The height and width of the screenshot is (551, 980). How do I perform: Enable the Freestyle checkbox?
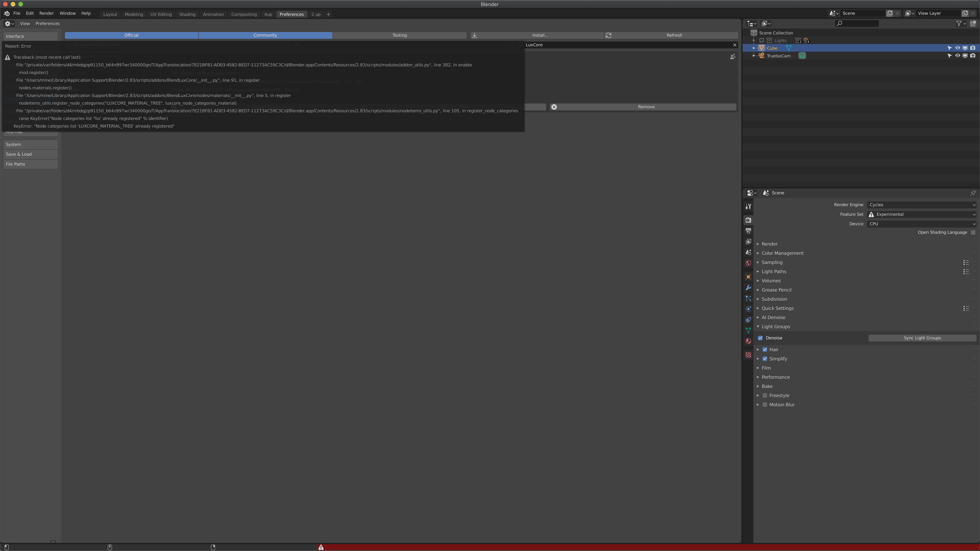click(x=765, y=395)
